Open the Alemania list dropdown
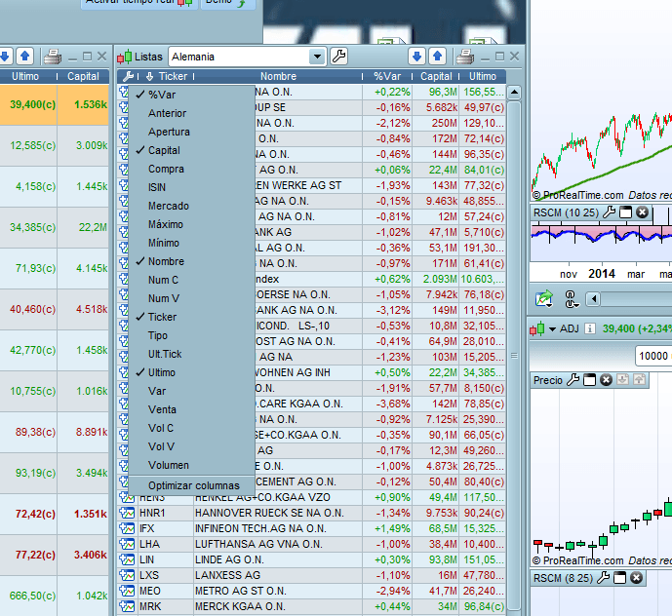Screen dimensions: 672x616 [317, 57]
